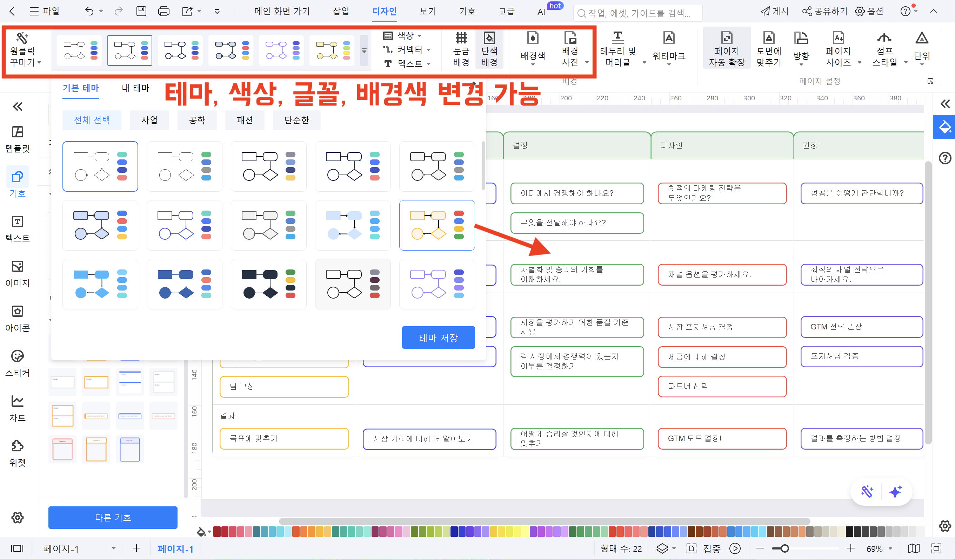Click the save icon in the top toolbar
Viewport: 955px width, 560px height.
[x=141, y=11]
